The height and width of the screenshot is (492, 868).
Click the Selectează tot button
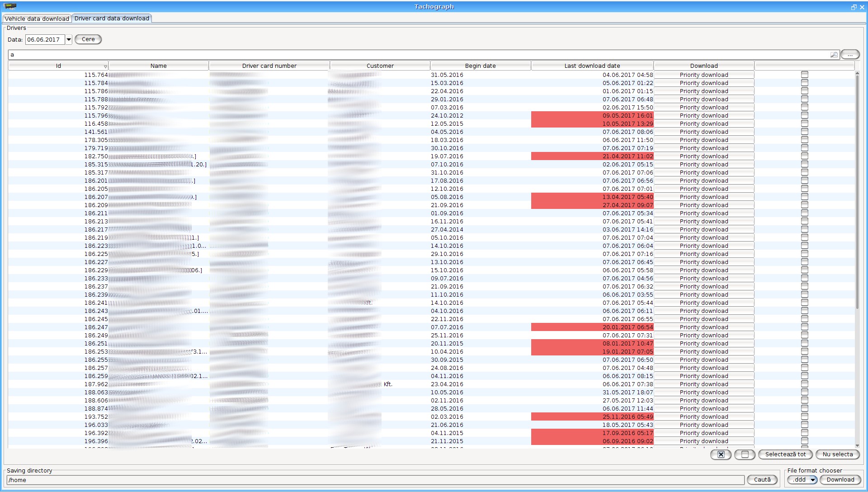coord(785,454)
